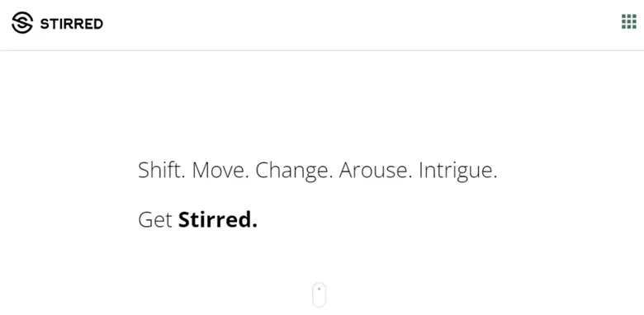644x315 pixels.
Task: Click the circular Stirred S logo icon
Action: (22, 22)
